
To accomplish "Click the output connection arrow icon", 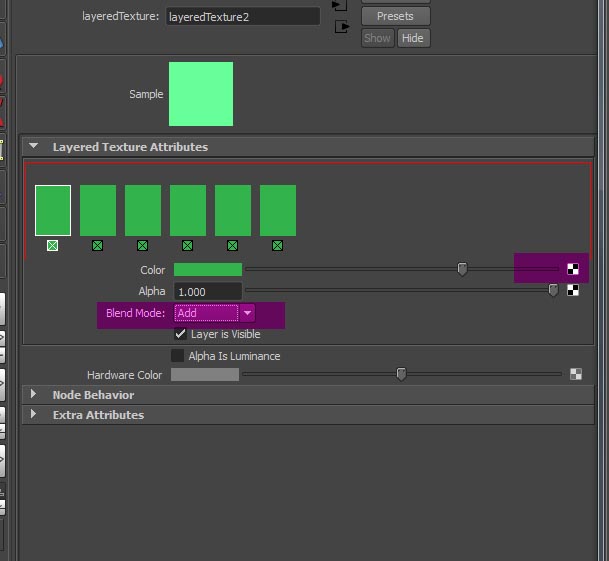I will tap(342, 27).
